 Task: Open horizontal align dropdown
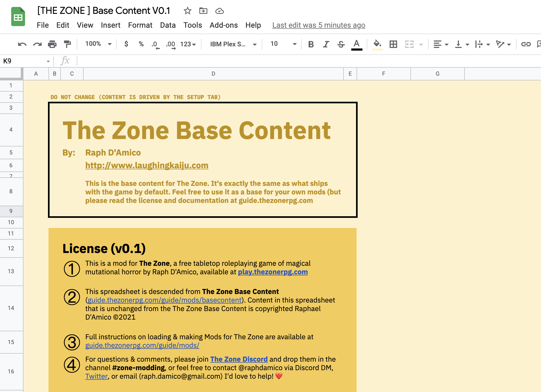(441, 44)
